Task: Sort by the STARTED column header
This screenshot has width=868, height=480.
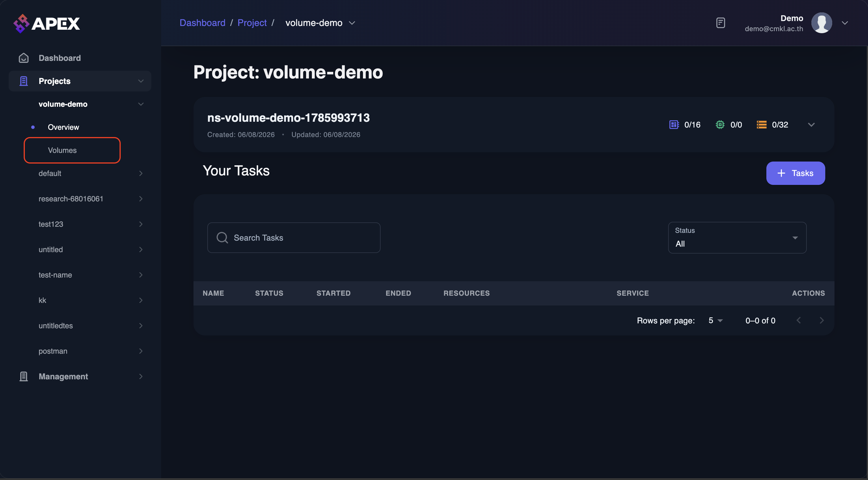Action: pos(334,293)
